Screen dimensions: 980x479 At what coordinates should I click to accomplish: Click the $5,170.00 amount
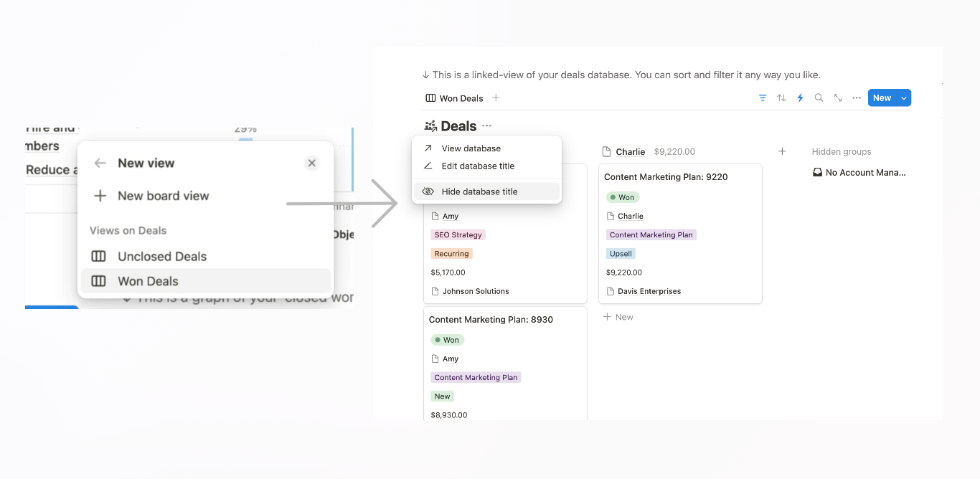click(x=448, y=272)
